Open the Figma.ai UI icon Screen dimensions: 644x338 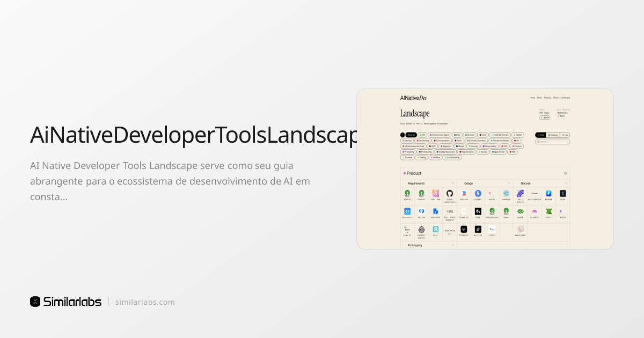(x=464, y=229)
